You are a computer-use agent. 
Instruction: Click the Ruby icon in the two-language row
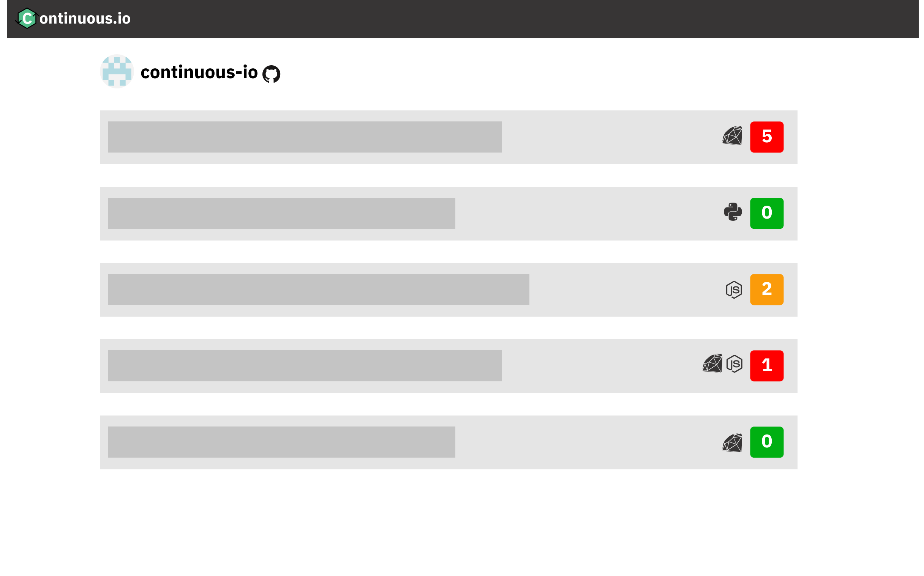[x=712, y=364]
